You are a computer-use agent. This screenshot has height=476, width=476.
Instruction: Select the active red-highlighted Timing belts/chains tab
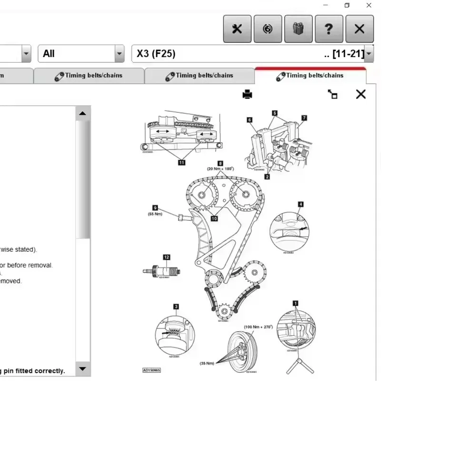click(x=310, y=76)
